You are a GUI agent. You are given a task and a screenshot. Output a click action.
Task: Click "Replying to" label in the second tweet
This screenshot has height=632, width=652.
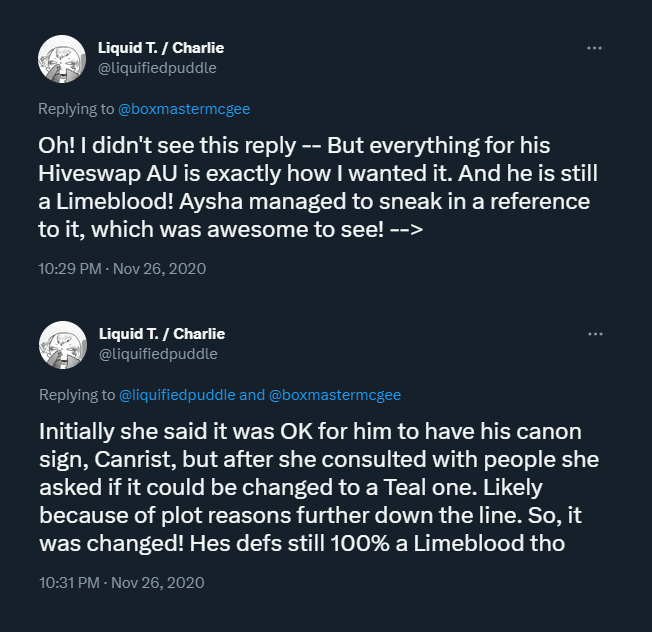point(76,395)
